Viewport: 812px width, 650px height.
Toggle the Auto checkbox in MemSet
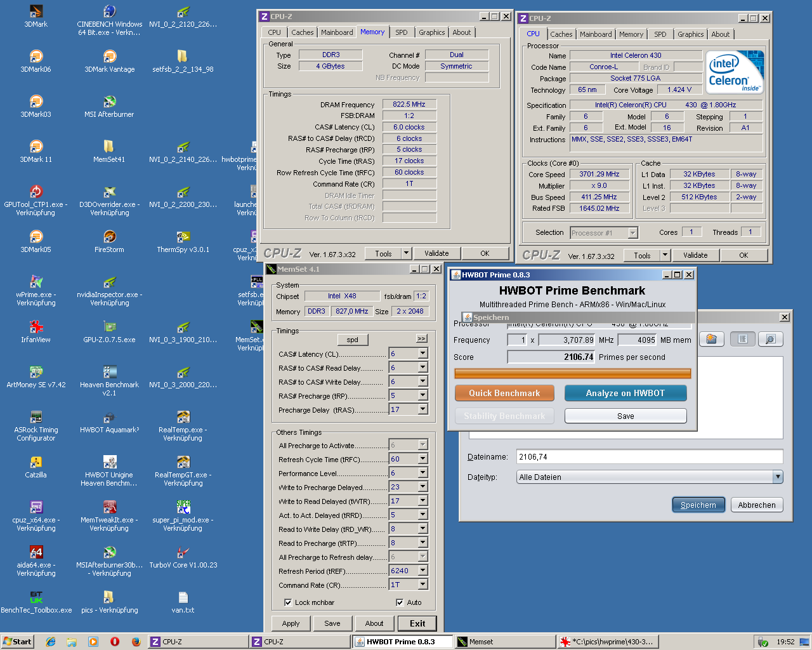click(400, 602)
